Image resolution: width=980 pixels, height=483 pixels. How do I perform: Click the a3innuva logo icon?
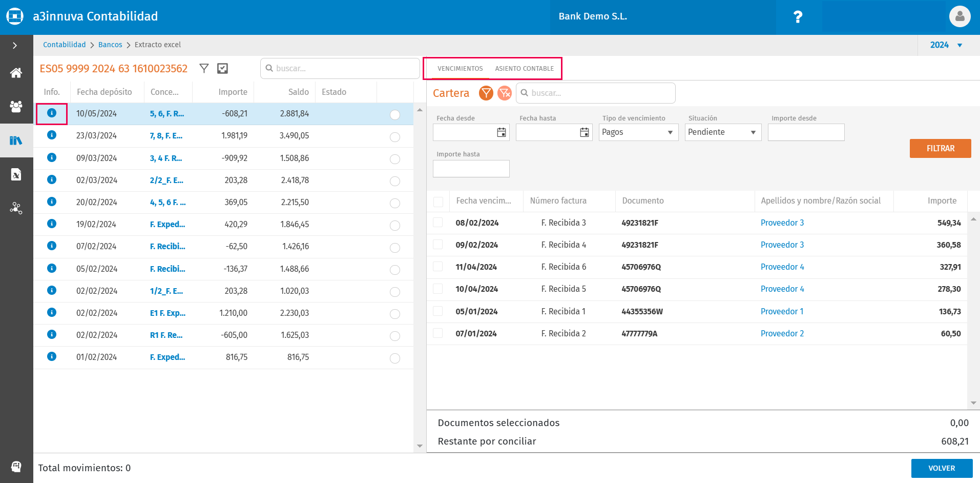[15, 16]
